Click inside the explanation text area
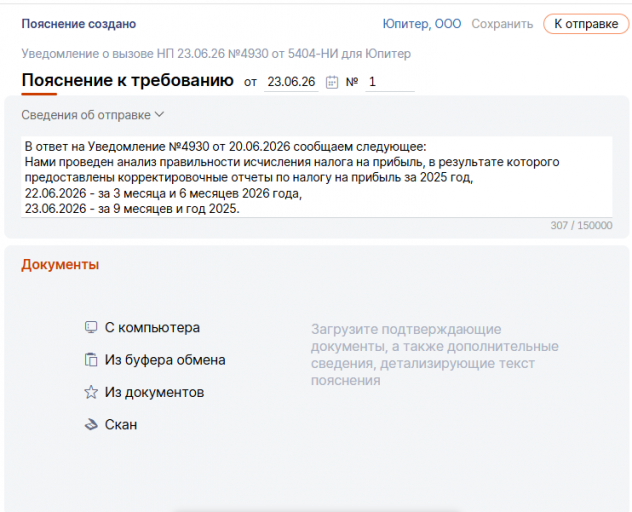 tap(317, 177)
